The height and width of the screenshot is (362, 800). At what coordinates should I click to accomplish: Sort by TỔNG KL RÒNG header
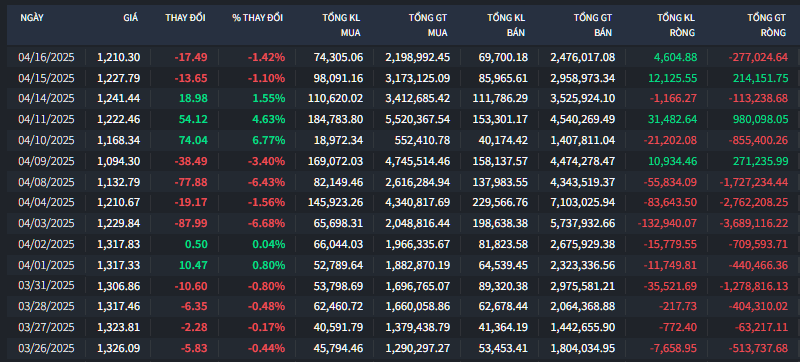(x=676, y=25)
